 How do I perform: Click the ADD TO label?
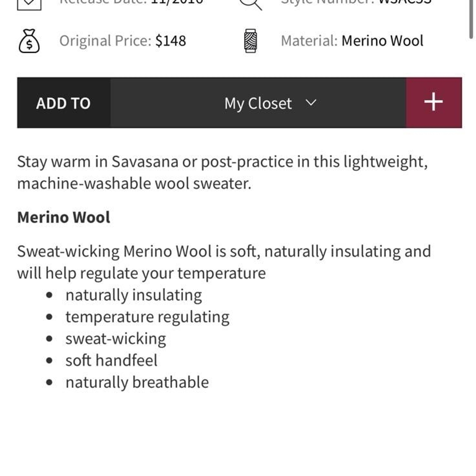63,103
